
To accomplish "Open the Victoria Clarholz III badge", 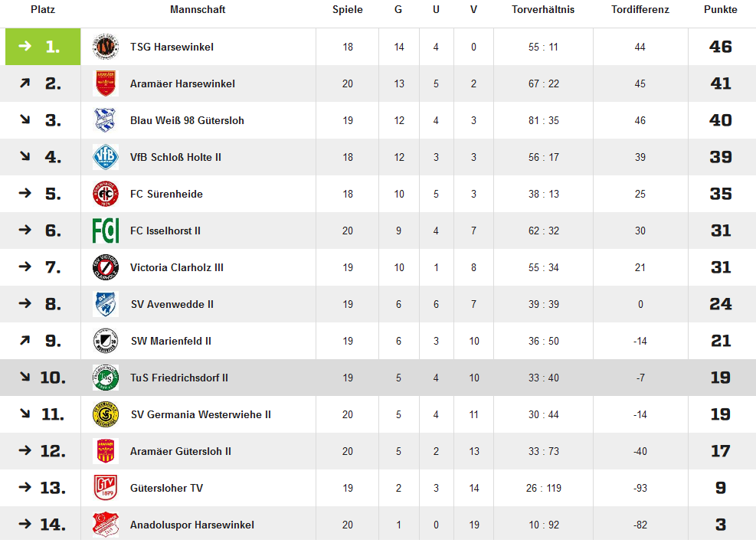I will (x=106, y=267).
